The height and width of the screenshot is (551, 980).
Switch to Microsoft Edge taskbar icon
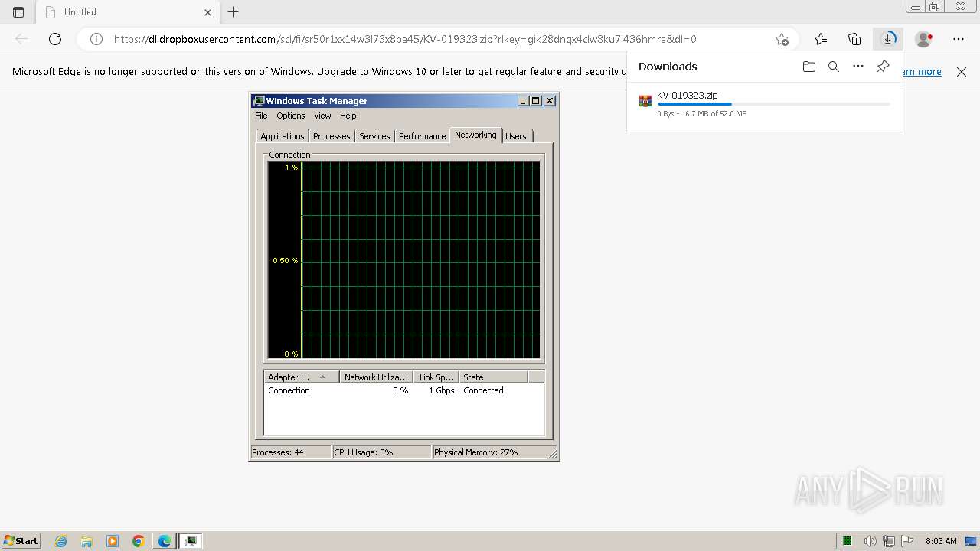[x=165, y=541]
